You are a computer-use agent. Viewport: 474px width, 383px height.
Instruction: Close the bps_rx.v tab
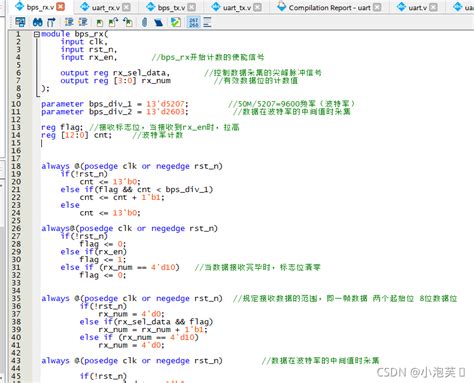click(x=60, y=7)
